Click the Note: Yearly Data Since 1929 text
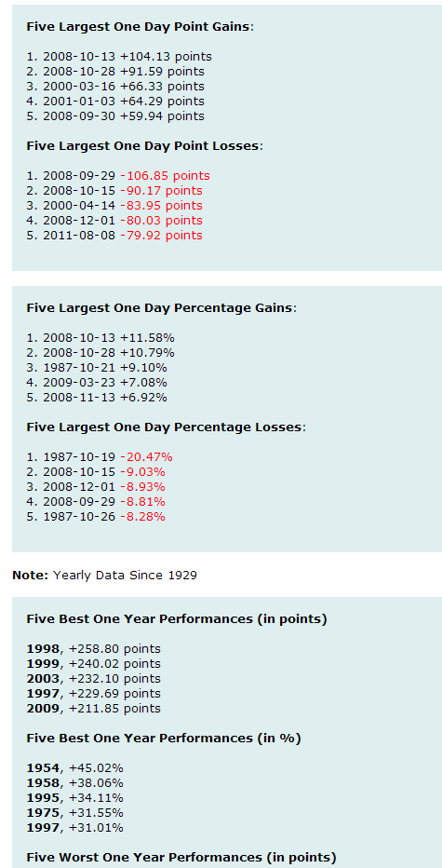The height and width of the screenshot is (868, 442). click(x=104, y=576)
